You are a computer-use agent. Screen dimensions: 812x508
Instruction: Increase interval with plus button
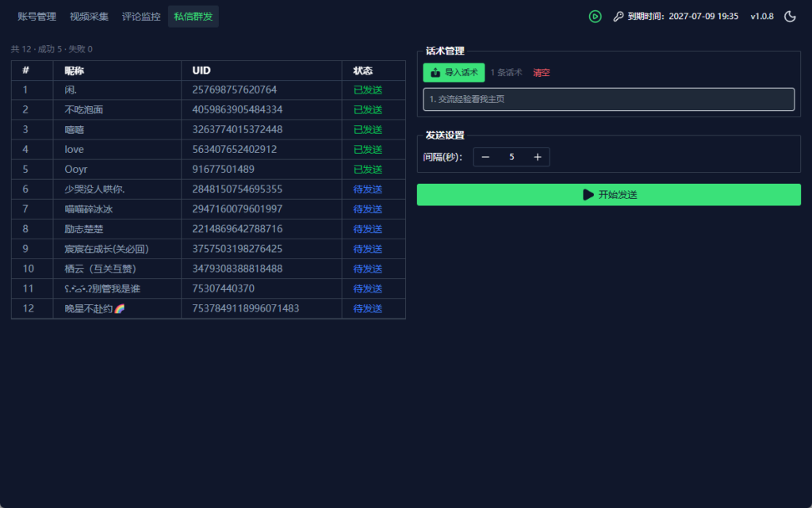pos(538,157)
